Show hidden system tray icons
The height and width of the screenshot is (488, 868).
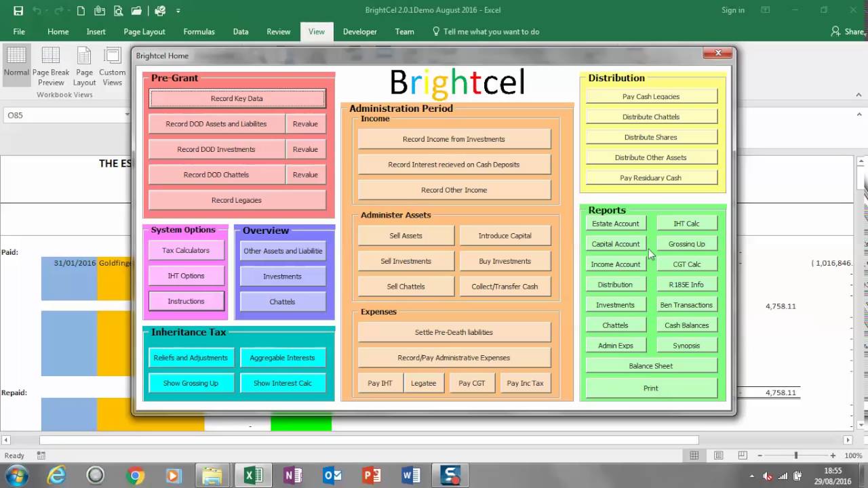pyautogui.click(x=752, y=476)
